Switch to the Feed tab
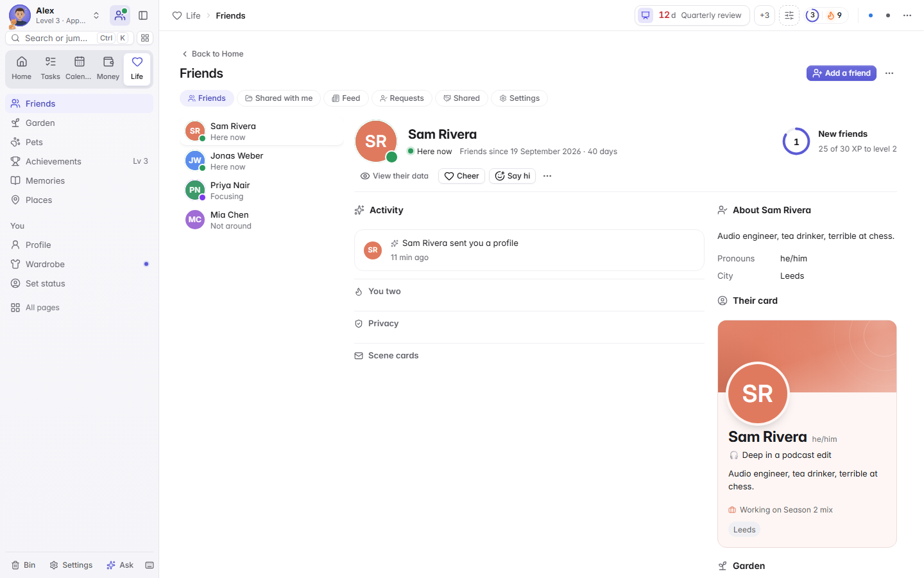The height and width of the screenshot is (578, 924). (346, 98)
